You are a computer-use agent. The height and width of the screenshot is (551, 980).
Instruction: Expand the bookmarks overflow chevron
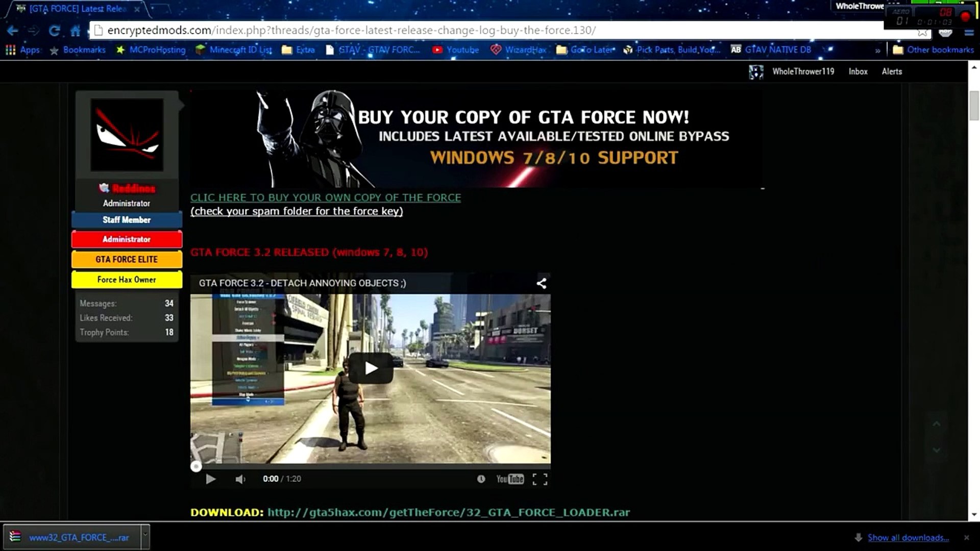[x=877, y=50]
